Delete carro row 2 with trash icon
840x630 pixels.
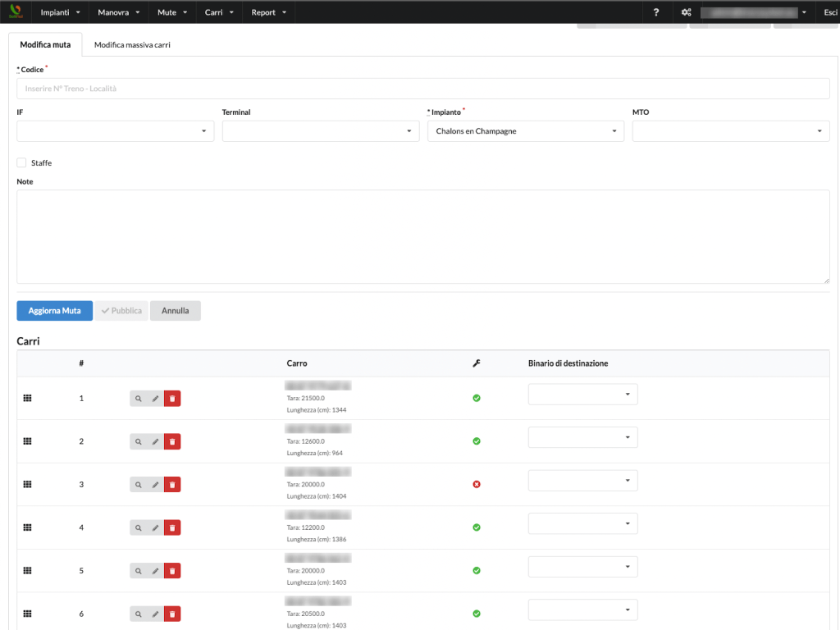pos(172,441)
